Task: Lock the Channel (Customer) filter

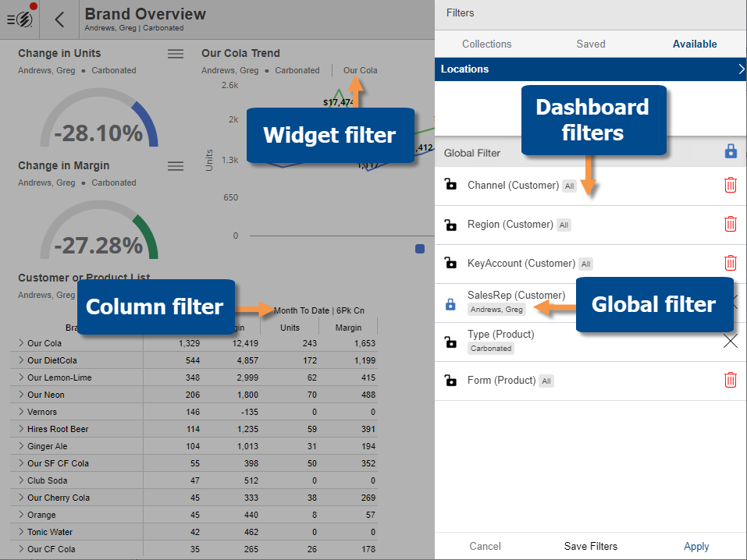Action: [450, 186]
